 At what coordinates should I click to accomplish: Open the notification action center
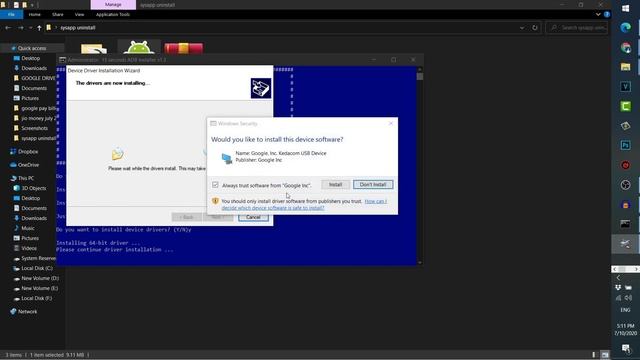625,348
